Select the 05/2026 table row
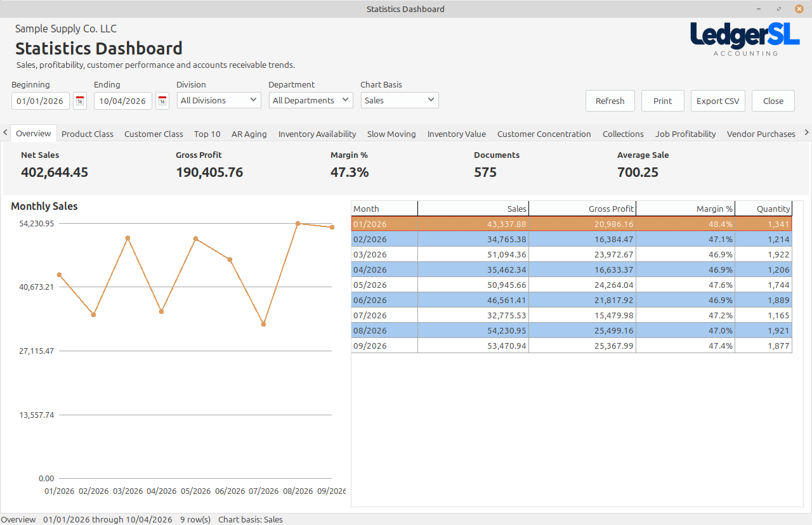 point(572,285)
